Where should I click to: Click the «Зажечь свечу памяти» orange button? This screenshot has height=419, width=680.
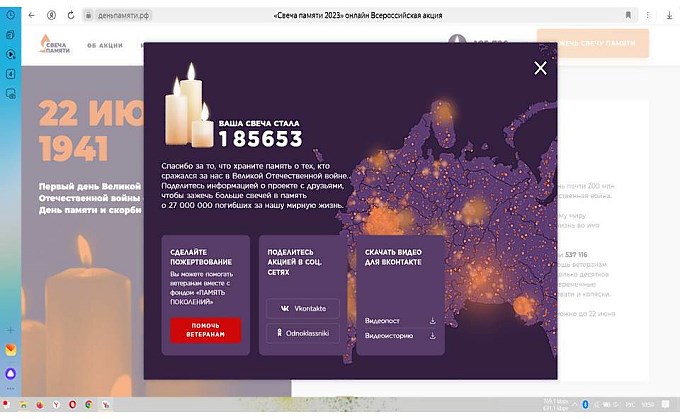pyautogui.click(x=593, y=43)
